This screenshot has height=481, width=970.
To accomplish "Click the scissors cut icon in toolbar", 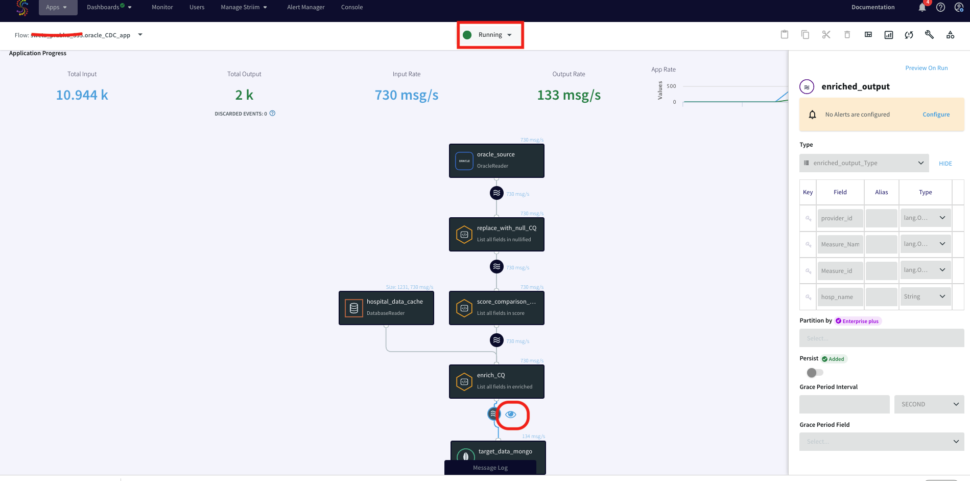I will pos(826,35).
